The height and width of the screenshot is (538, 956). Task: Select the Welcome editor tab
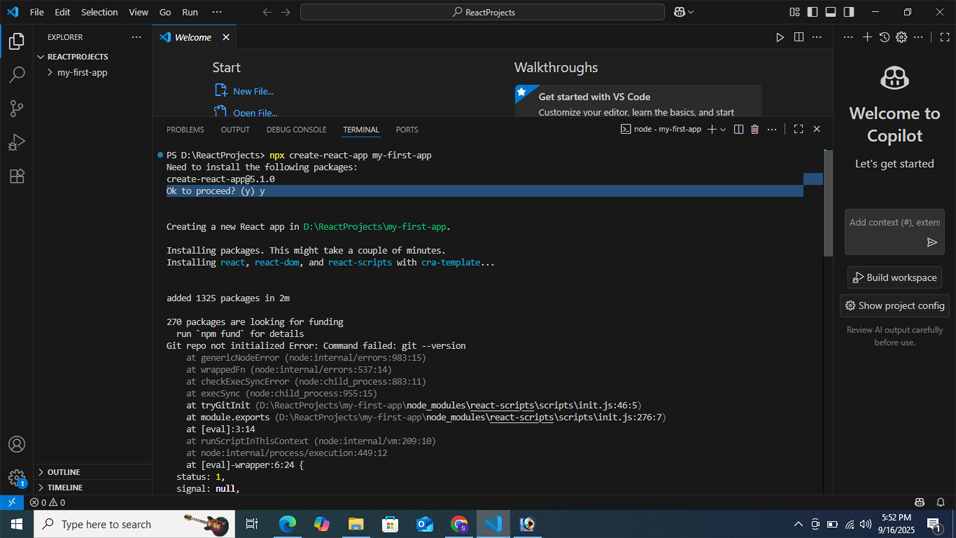click(193, 37)
